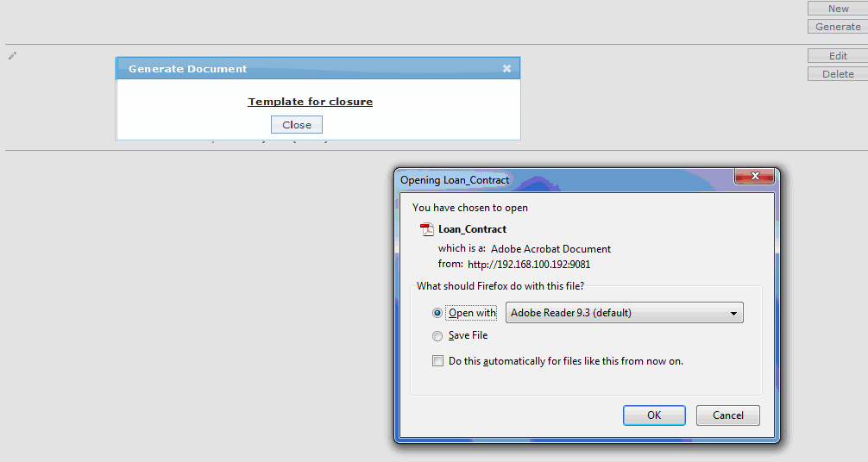Click the Generate Document title bar
The width and height of the screenshot is (868, 462).
pos(302,68)
